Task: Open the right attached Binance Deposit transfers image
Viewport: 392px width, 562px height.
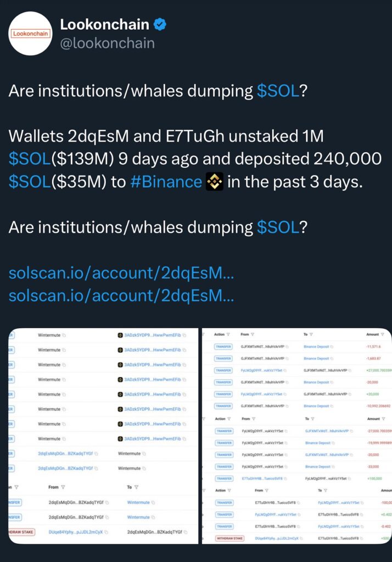Action: click(x=297, y=436)
